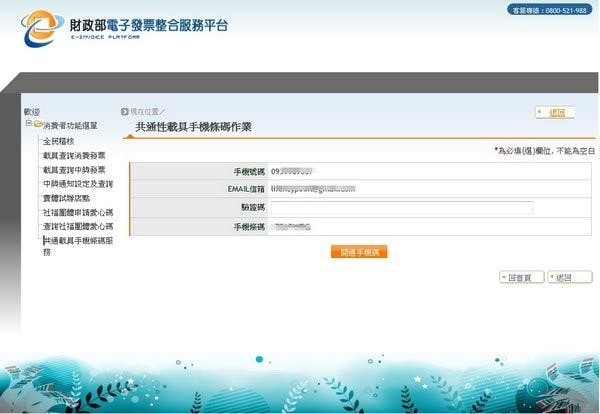Click the folder icon beside 消費者功能選單
Image resolution: width=600 pixels, height=414 pixels.
[39, 125]
